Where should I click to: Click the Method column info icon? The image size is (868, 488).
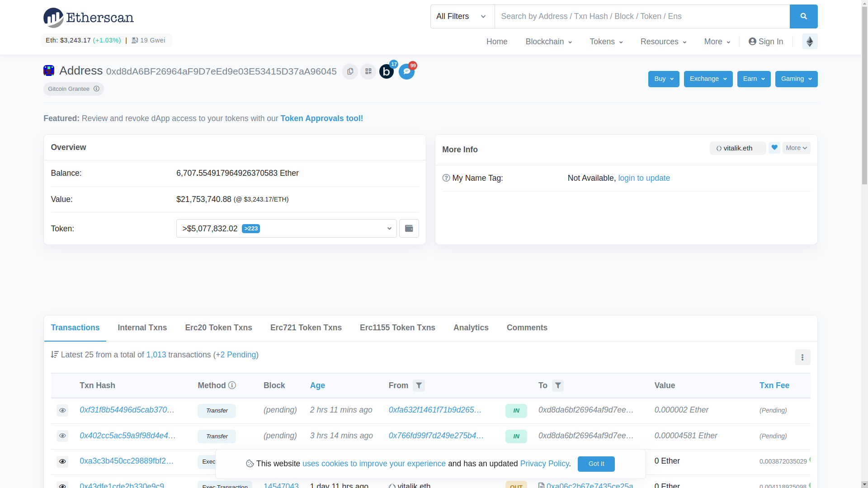(x=232, y=385)
